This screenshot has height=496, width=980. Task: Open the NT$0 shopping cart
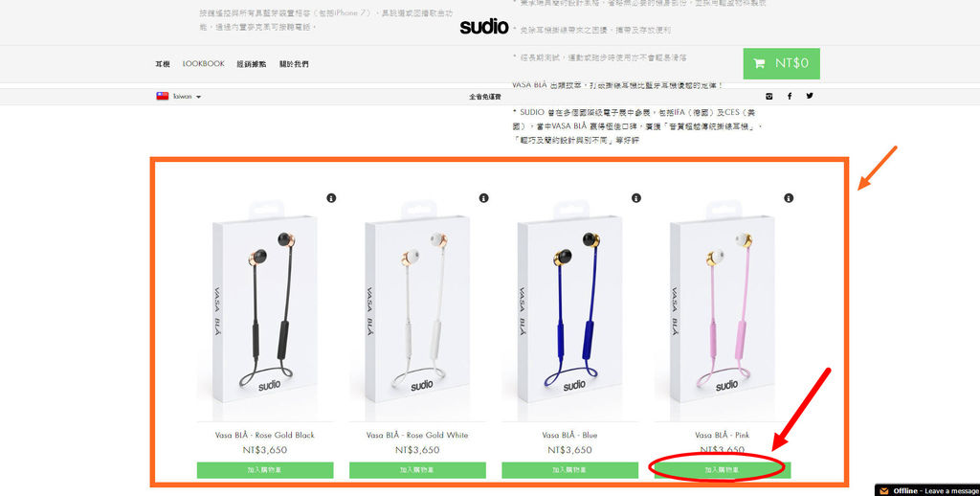781,63
